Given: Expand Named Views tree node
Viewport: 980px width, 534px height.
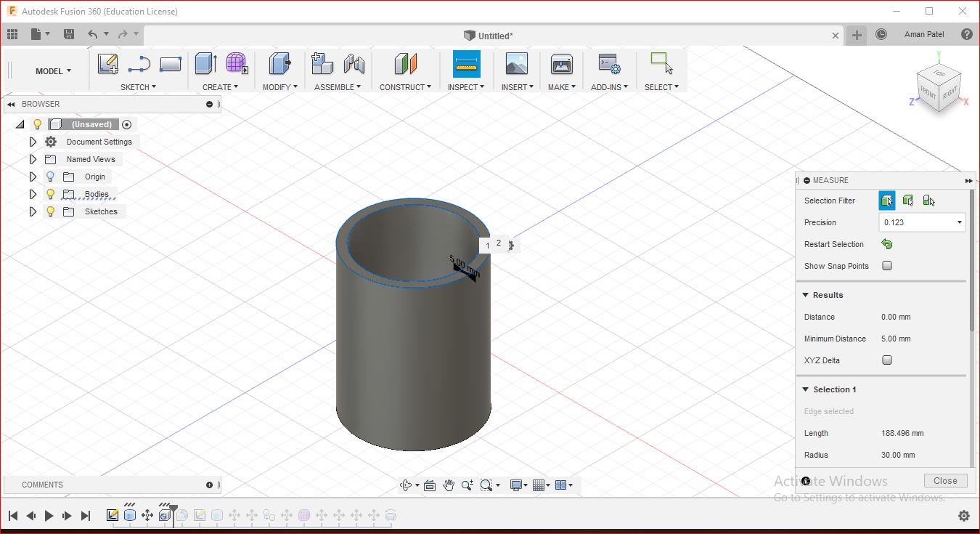Looking at the screenshot, I should tap(33, 159).
